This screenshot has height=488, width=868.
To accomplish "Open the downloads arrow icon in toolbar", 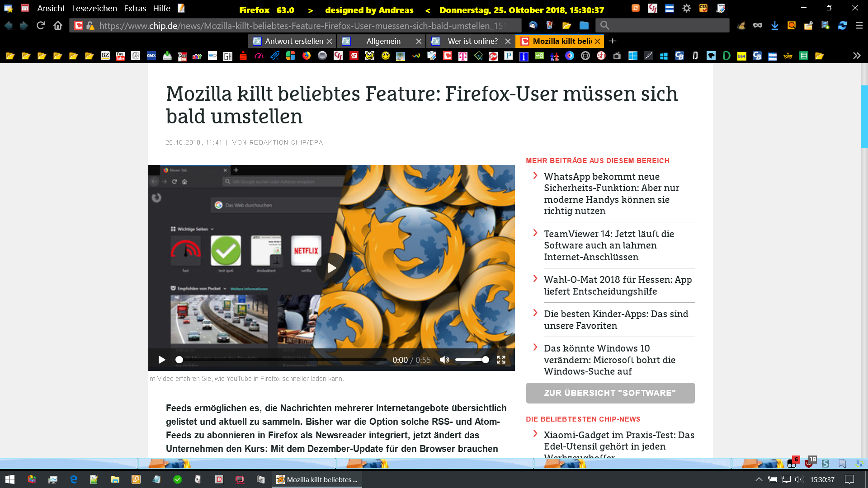I will click(774, 26).
